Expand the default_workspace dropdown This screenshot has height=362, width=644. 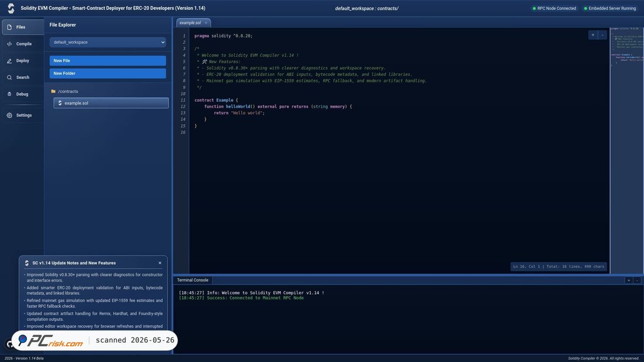point(108,42)
